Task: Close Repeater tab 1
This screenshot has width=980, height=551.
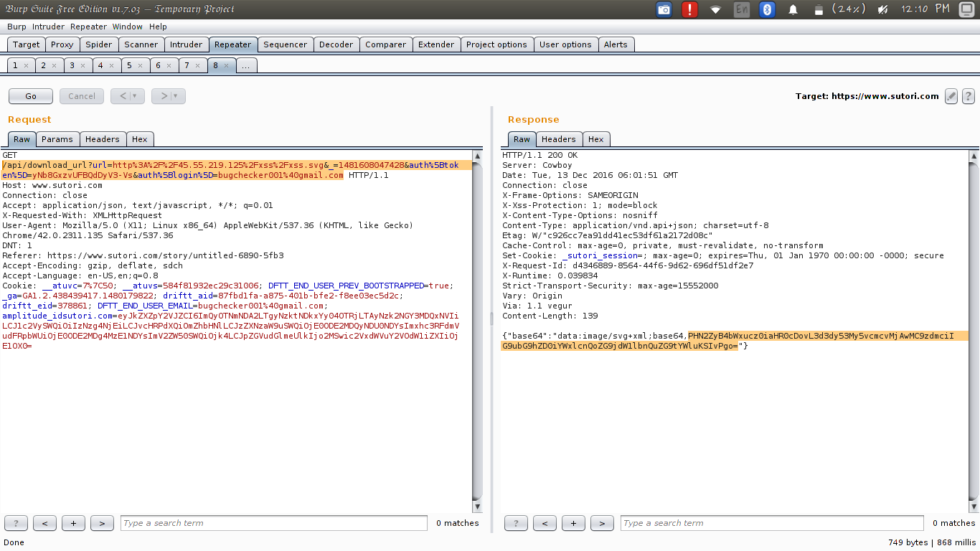Action: [x=27, y=65]
